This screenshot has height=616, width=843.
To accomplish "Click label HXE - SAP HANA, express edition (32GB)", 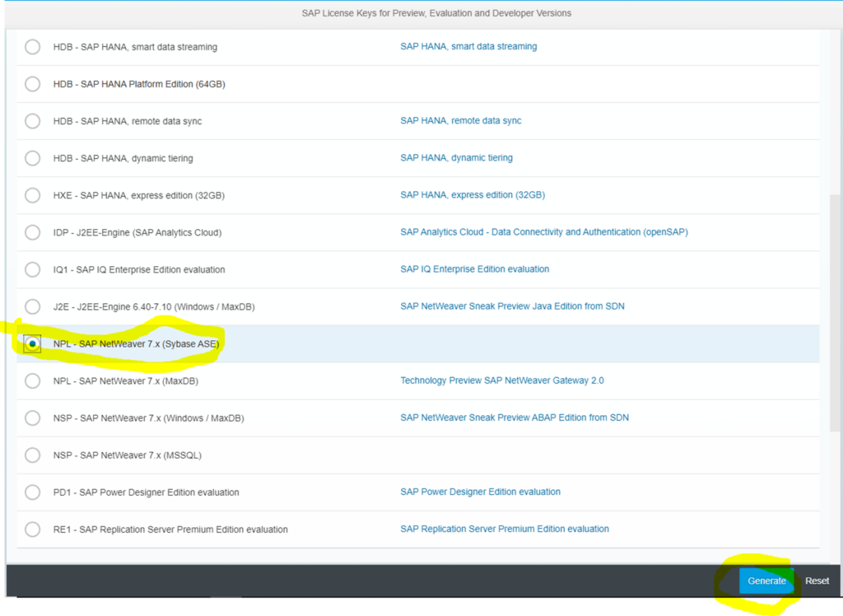I will pos(138,196).
